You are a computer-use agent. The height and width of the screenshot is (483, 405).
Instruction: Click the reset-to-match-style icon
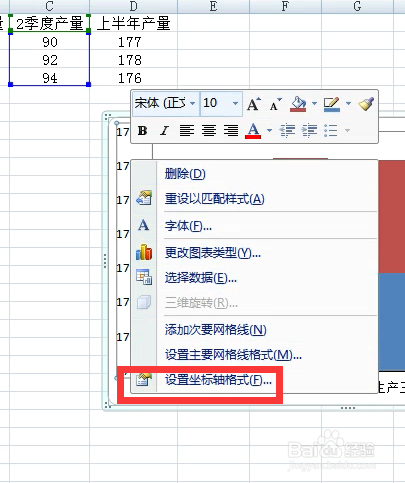(x=144, y=198)
